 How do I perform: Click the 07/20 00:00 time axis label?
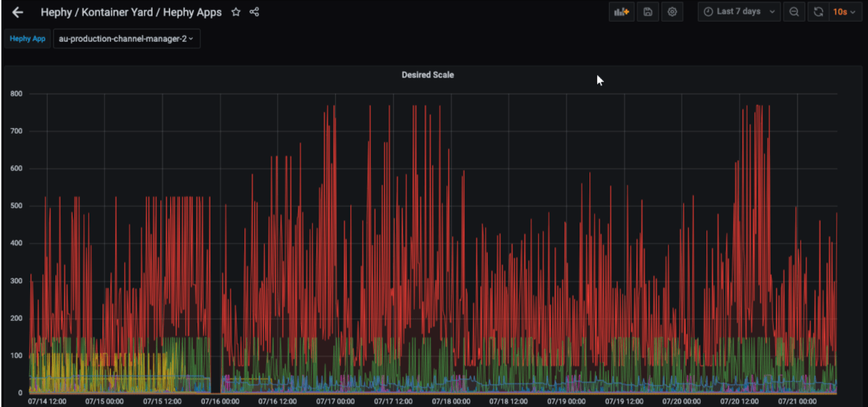[x=682, y=401]
